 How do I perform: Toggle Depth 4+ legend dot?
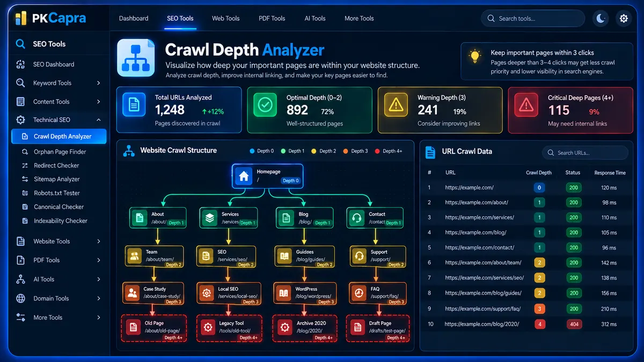pos(377,151)
